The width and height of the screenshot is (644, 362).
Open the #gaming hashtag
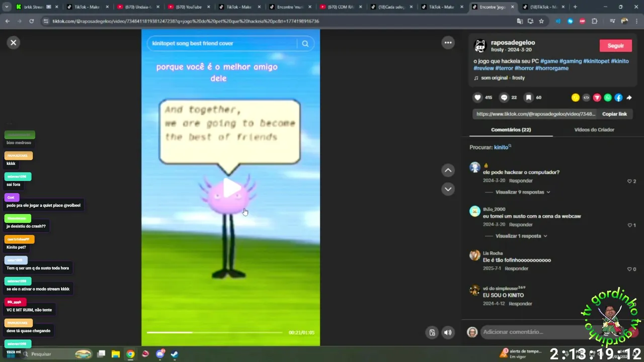pos(571,61)
